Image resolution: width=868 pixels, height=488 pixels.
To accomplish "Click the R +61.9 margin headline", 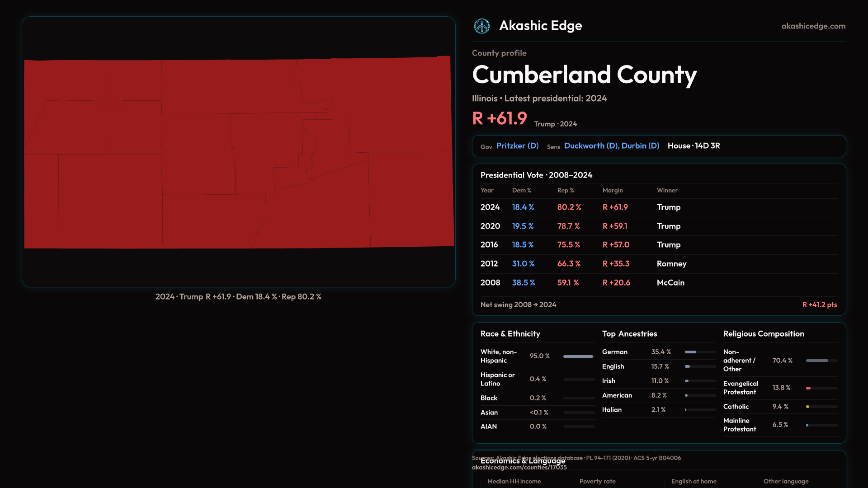I will (x=500, y=119).
